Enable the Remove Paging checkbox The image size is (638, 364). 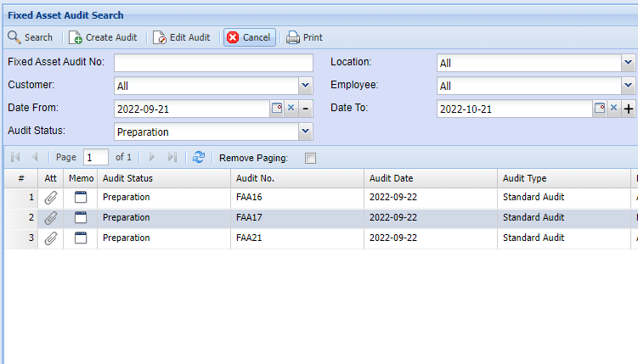(x=310, y=158)
